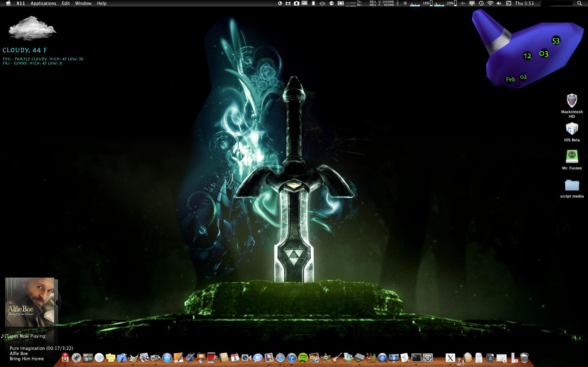Open Mail stamp icon in Dock
This screenshot has width=588, height=367.
tap(269, 358)
